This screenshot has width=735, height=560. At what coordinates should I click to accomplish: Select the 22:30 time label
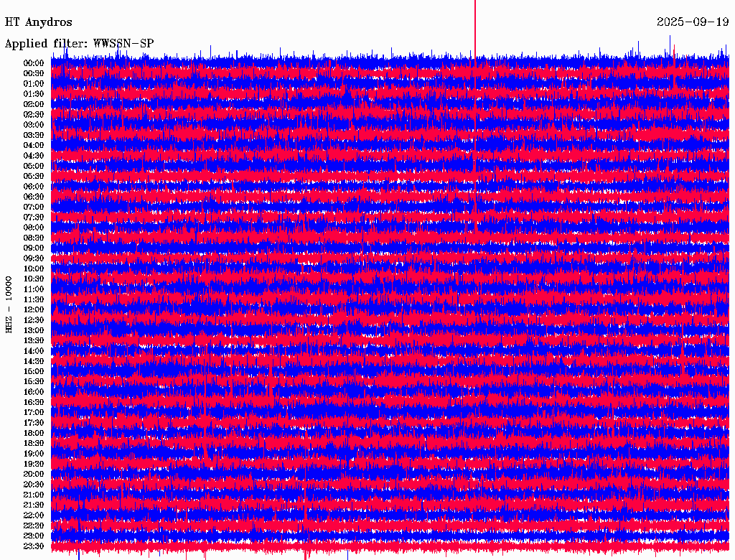[34, 526]
